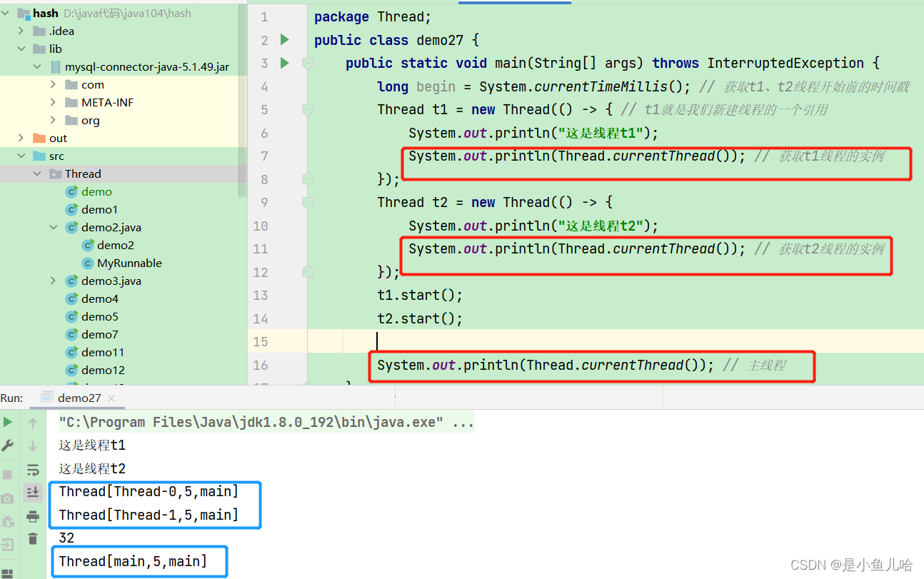This screenshot has width=924, height=579.
Task: Collapse the src folder
Action: (x=20, y=156)
